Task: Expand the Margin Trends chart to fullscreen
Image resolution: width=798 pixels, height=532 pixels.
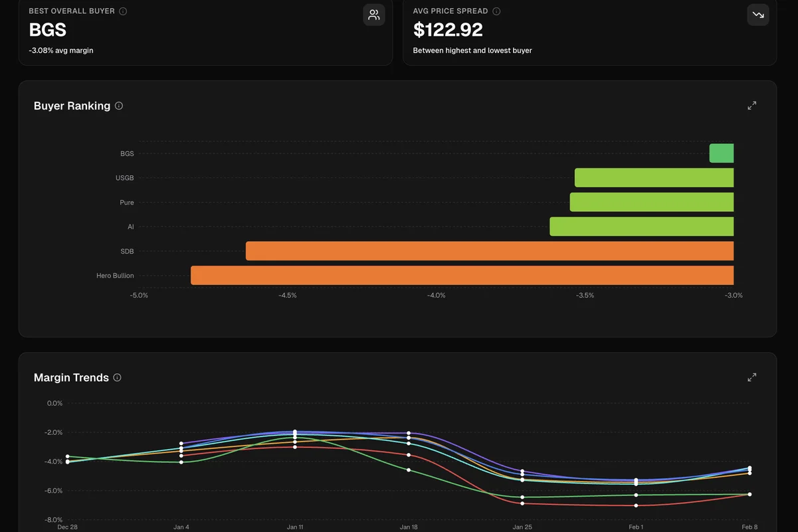Action: 751,377
